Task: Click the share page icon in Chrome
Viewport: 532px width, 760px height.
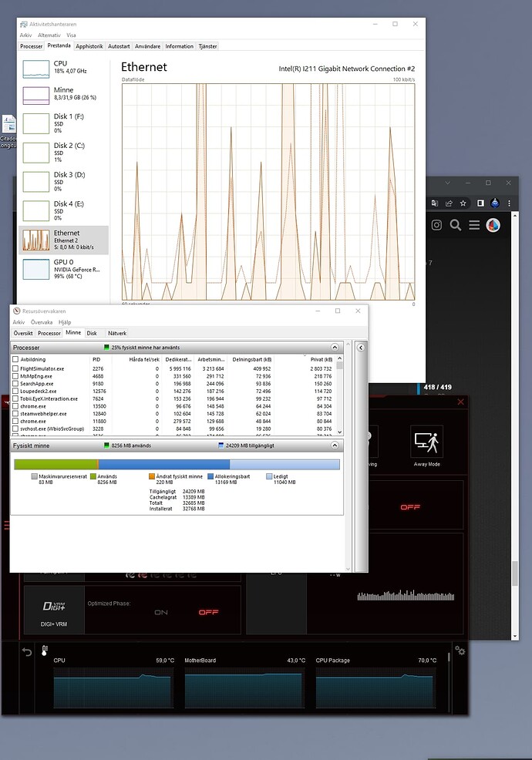Action: (449, 203)
